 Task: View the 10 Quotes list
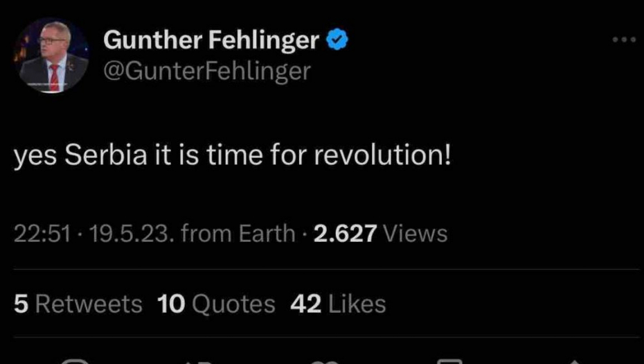pyautogui.click(x=216, y=304)
